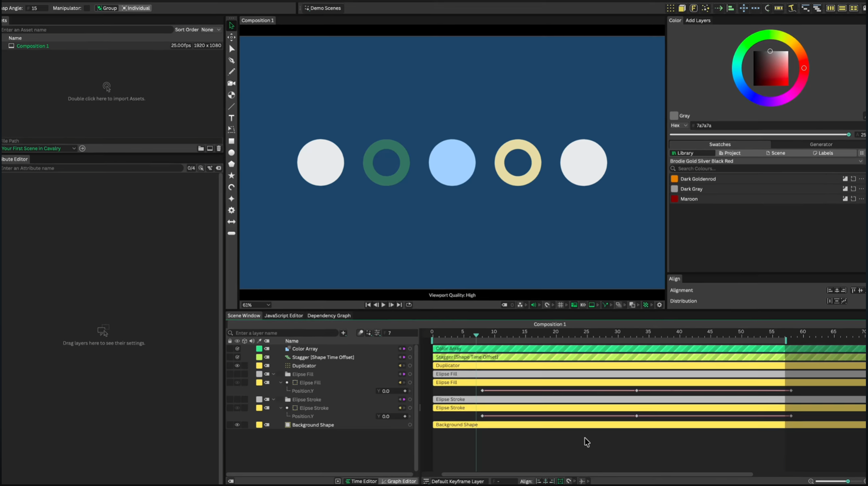Switch to the Graph Editor
The width and height of the screenshot is (868, 486).
[x=398, y=481]
